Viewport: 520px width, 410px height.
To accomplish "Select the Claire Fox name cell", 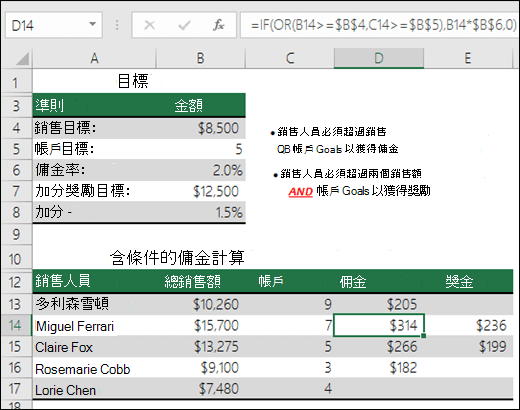I will (x=94, y=347).
